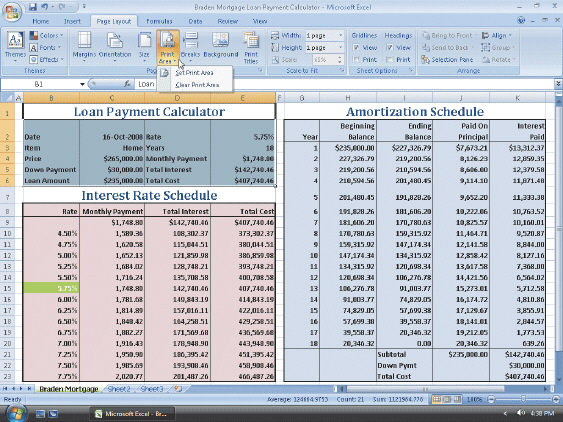
Task: Open the Breaks menu
Action: coord(190,47)
